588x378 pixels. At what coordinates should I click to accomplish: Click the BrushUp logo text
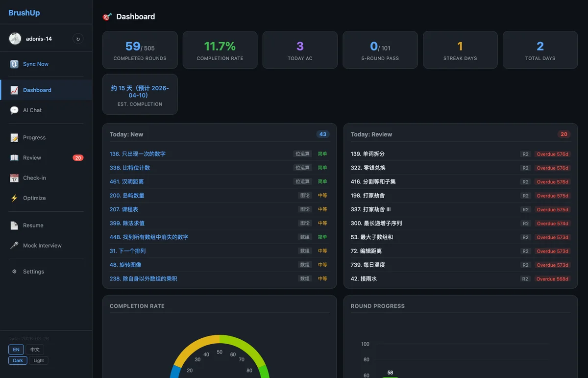click(24, 13)
